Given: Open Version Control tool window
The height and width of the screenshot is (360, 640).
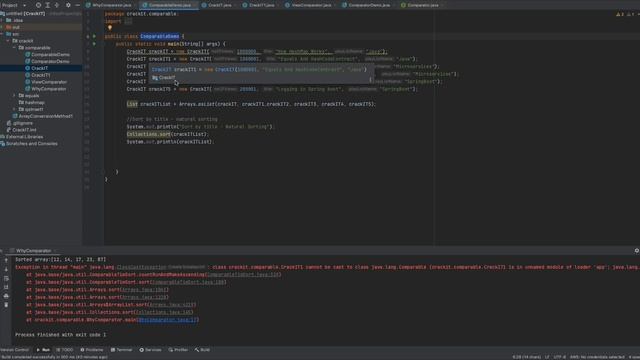Looking at the screenshot, I should 15,350.
